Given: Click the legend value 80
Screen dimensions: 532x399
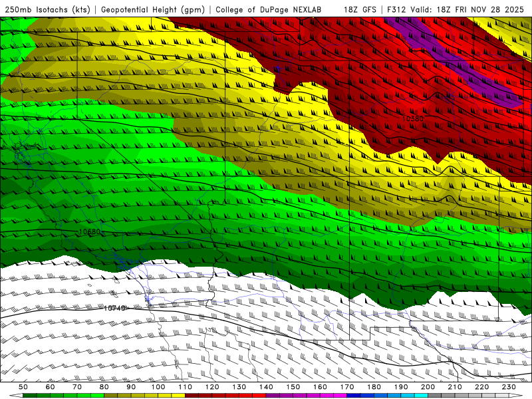Looking at the screenshot, I should tap(104, 387).
